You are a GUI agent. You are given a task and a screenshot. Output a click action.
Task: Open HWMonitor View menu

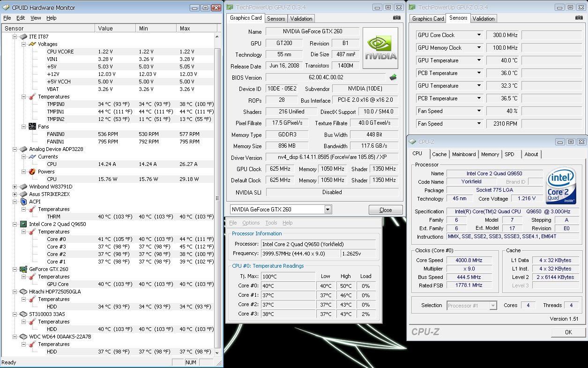point(36,18)
